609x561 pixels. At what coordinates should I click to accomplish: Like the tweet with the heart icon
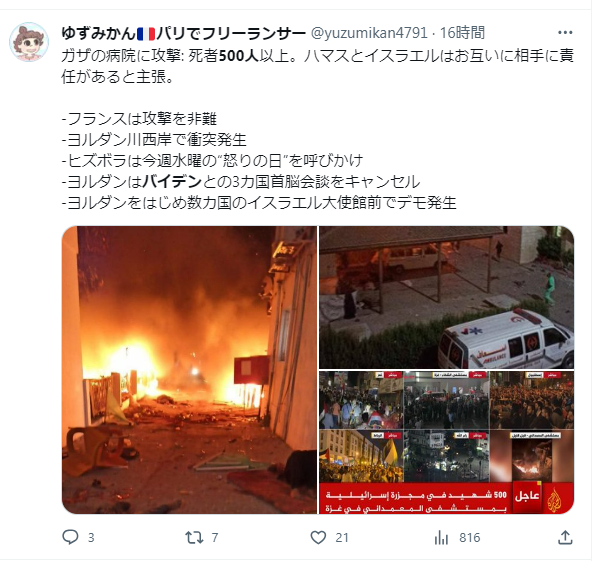click(x=318, y=537)
